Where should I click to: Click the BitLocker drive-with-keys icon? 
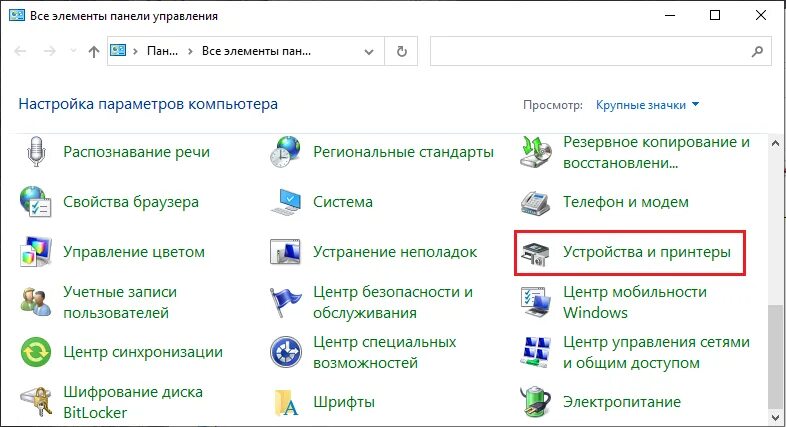click(36, 401)
